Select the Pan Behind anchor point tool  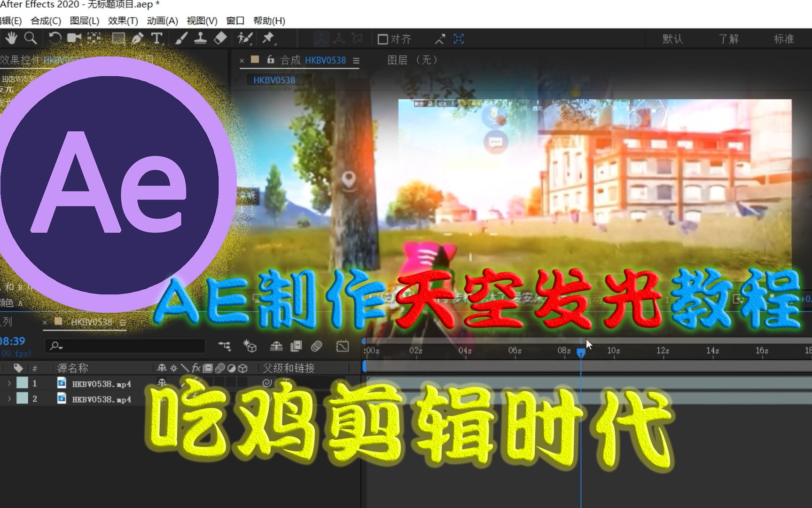click(x=94, y=38)
